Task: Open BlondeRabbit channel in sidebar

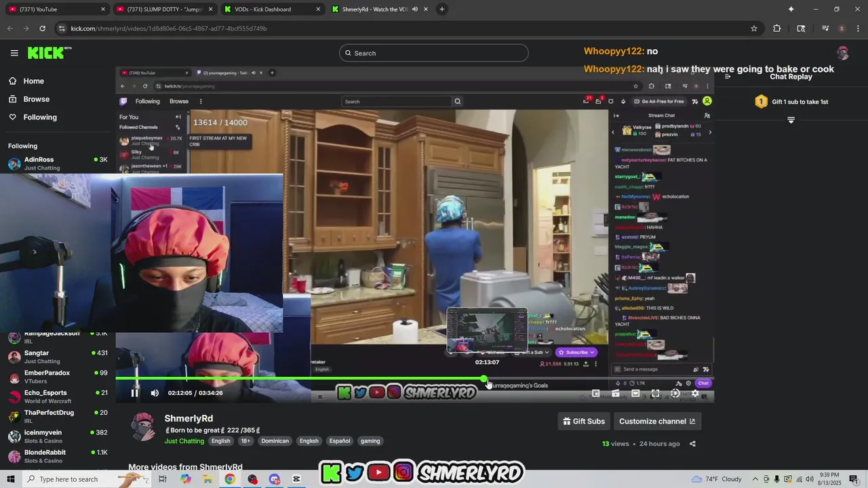Action: point(58,456)
